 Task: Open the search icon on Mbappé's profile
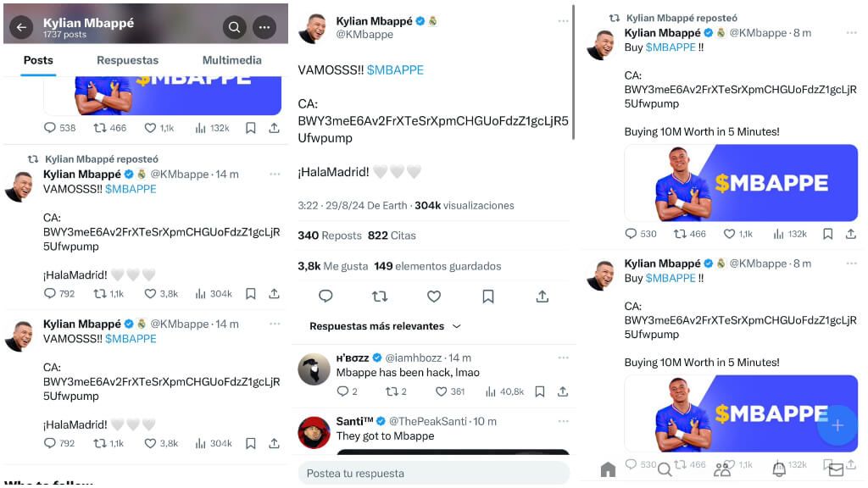pyautogui.click(x=235, y=27)
